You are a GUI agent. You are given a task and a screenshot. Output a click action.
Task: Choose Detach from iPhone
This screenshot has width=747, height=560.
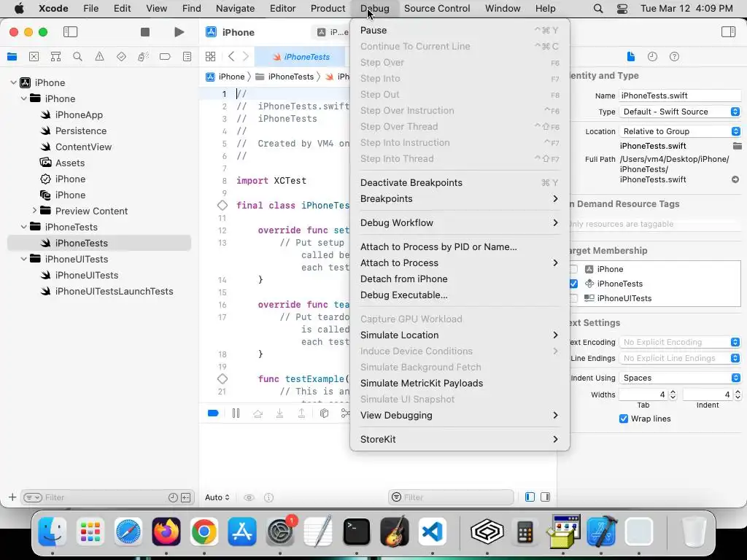460,279
